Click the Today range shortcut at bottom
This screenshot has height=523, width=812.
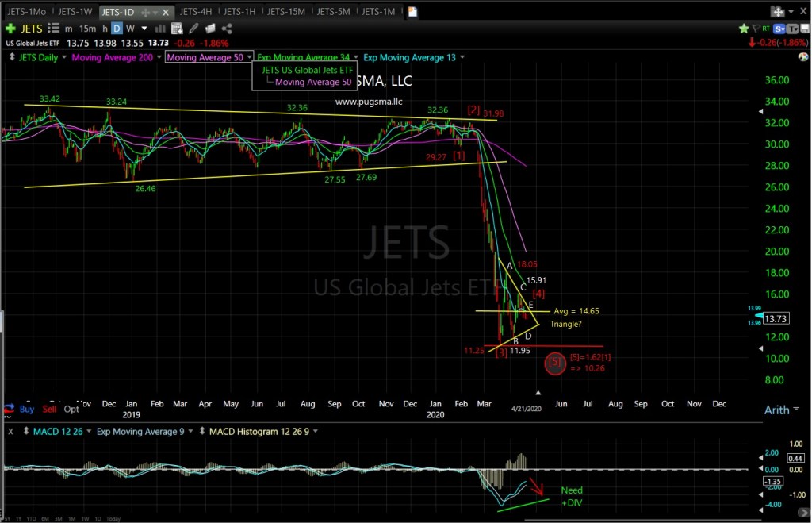coord(113,518)
